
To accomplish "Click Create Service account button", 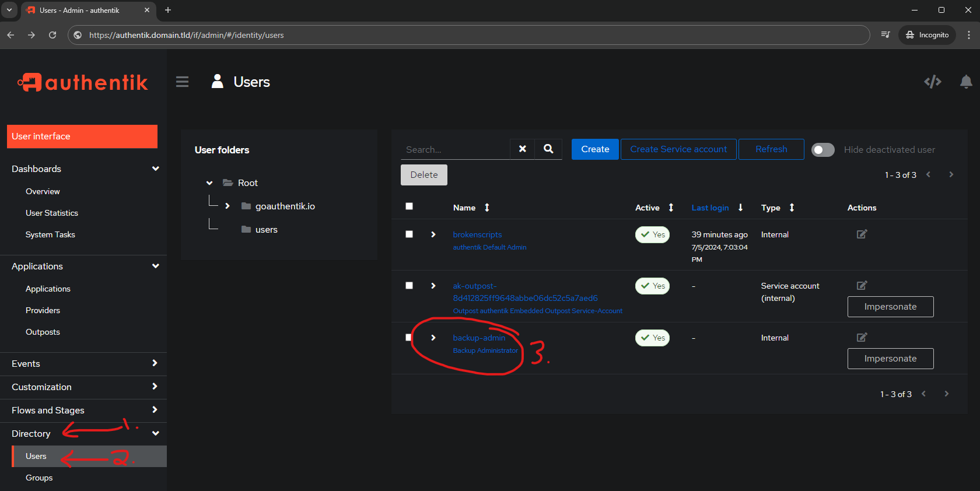I will [x=678, y=149].
